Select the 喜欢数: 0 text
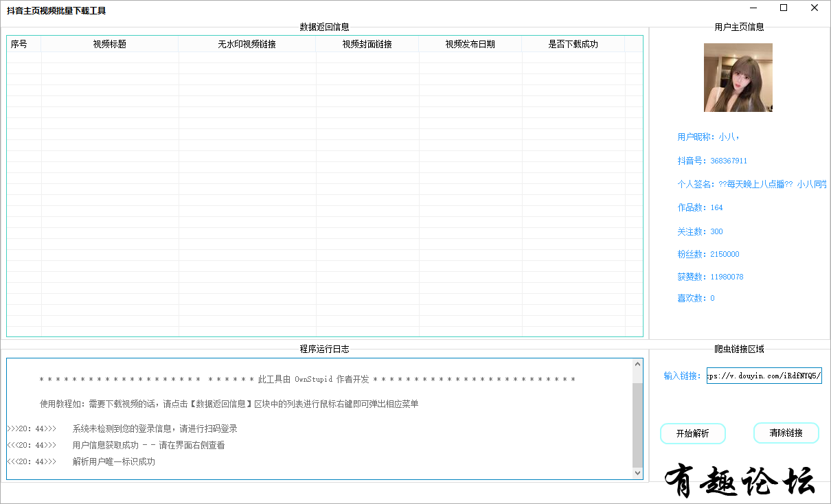 pos(696,298)
